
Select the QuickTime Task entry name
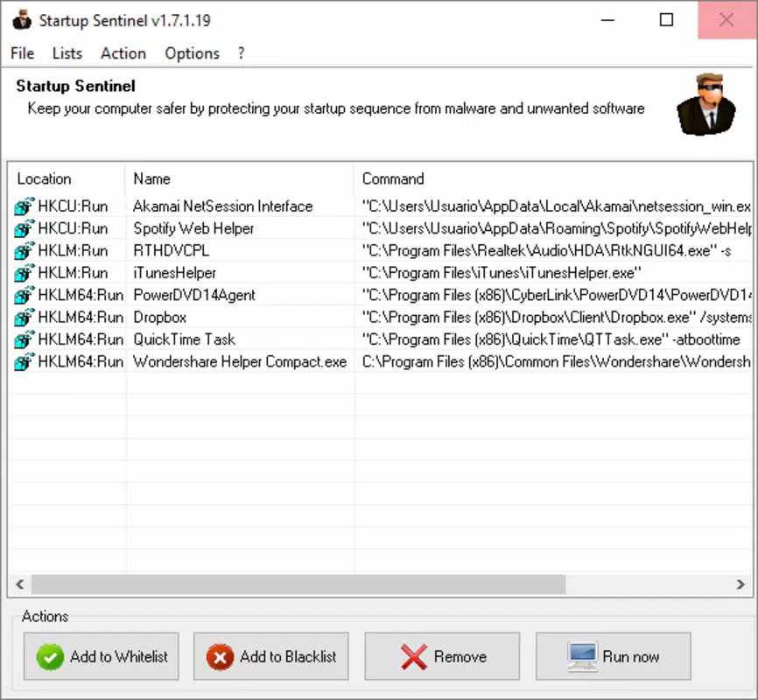pyautogui.click(x=184, y=339)
